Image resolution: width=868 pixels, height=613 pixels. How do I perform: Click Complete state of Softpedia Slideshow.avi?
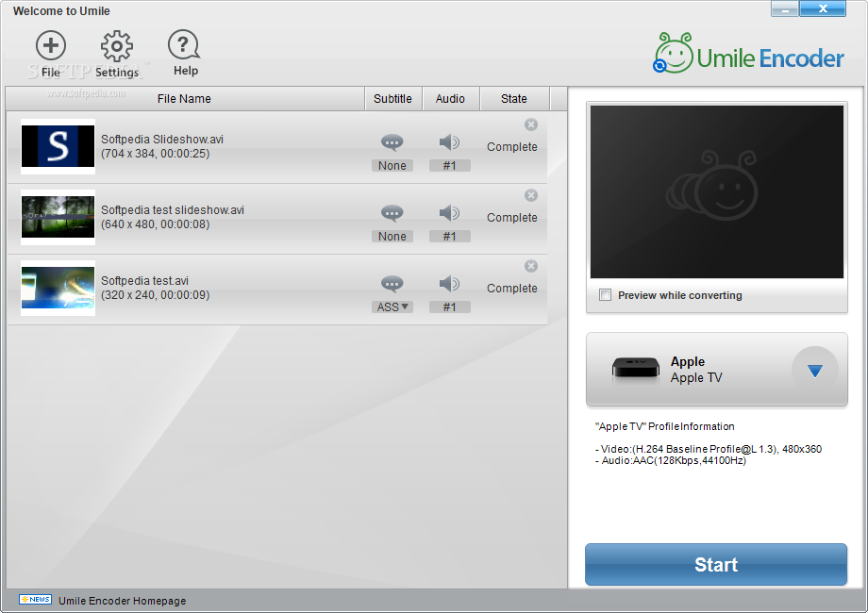point(512,146)
